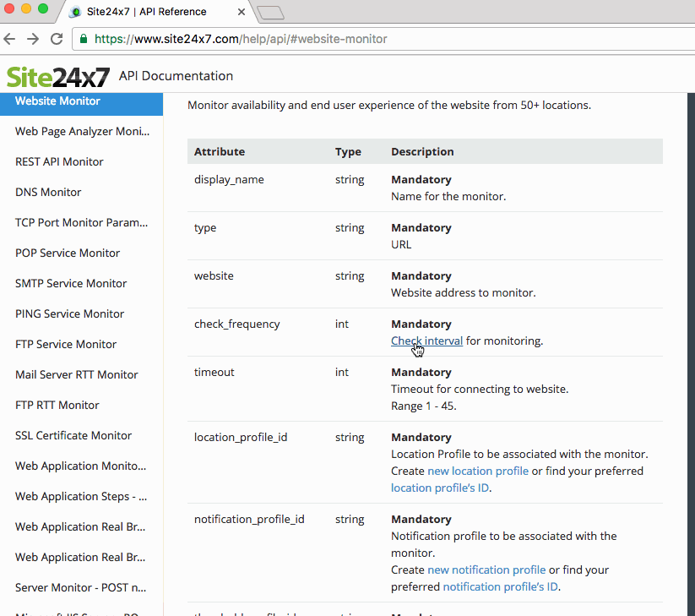Click the green secure padlock icon

click(x=84, y=39)
